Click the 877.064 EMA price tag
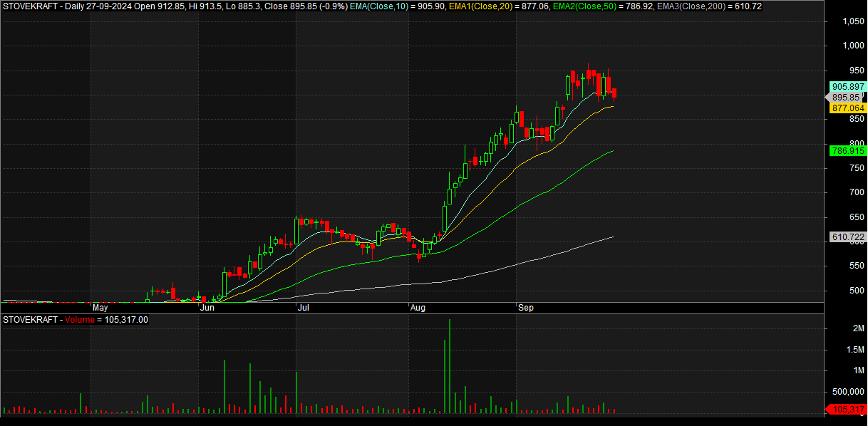The height and width of the screenshot is (426, 868). coord(847,108)
